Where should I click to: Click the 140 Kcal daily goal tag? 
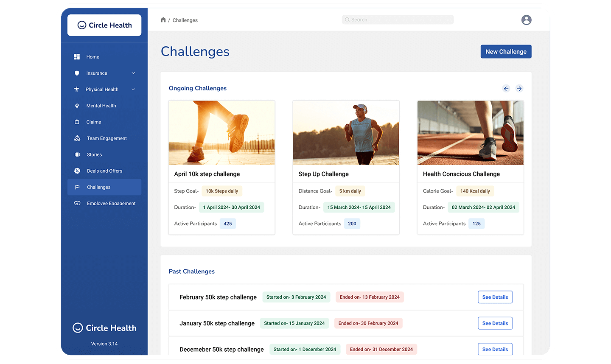475,191
